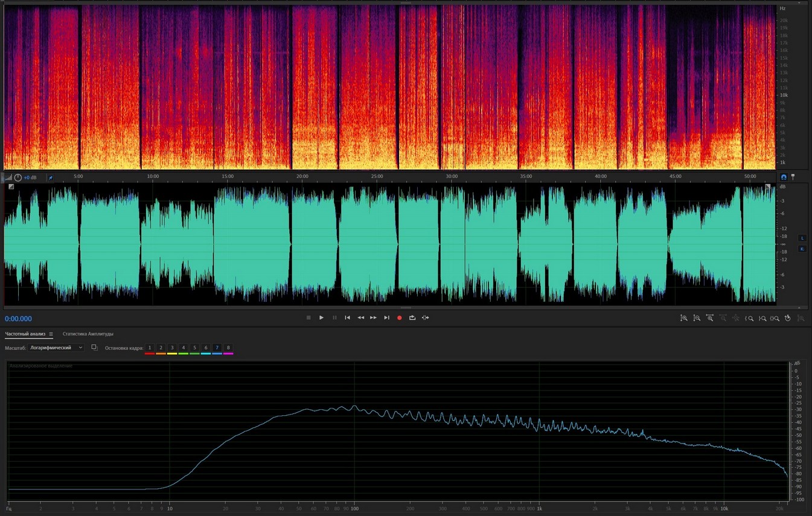Click the Rewind transport icon

pos(360,317)
